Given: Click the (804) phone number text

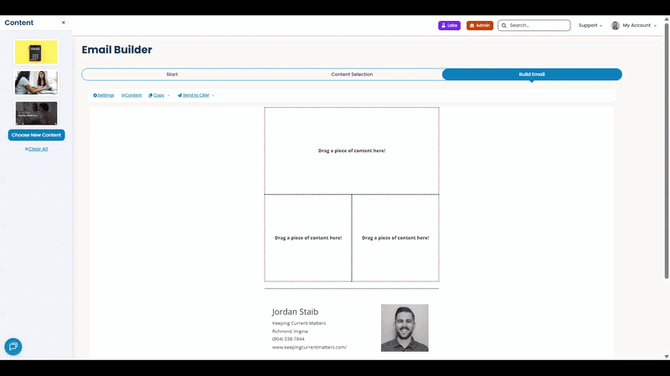Looking at the screenshot, I should pyautogui.click(x=288, y=339).
